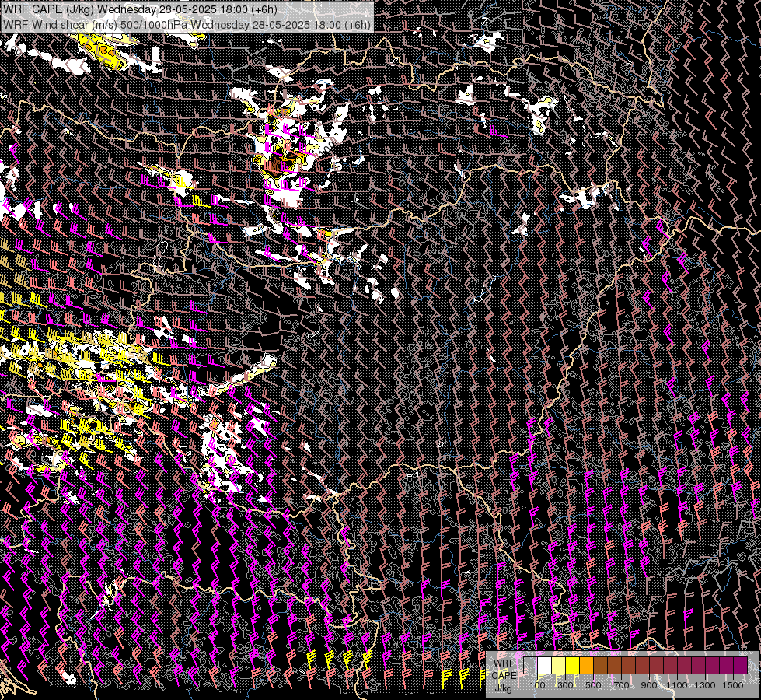This screenshot has width=761, height=700.
Task: Click the 500 legend value
Action: pyautogui.click(x=593, y=685)
